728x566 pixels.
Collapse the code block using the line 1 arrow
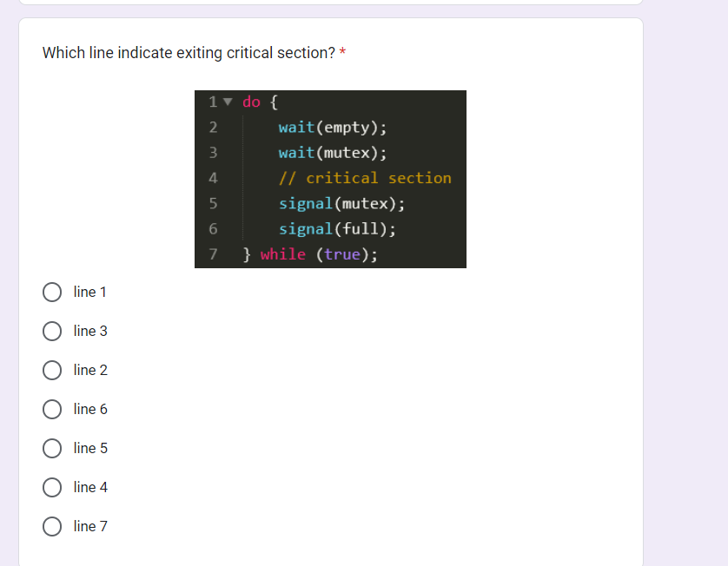pos(226,102)
